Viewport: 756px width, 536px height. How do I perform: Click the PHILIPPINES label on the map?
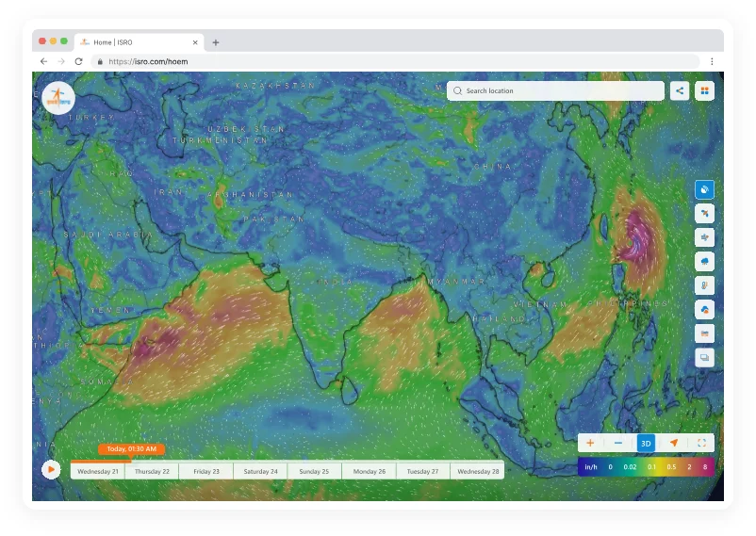[x=628, y=303]
